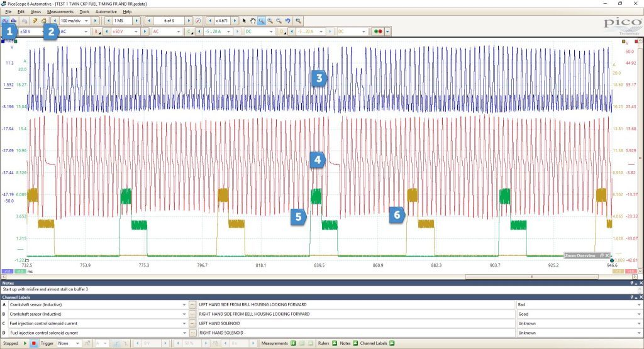Open the Measurements menu
Viewport: 644px width, 349px height.
click(60, 12)
